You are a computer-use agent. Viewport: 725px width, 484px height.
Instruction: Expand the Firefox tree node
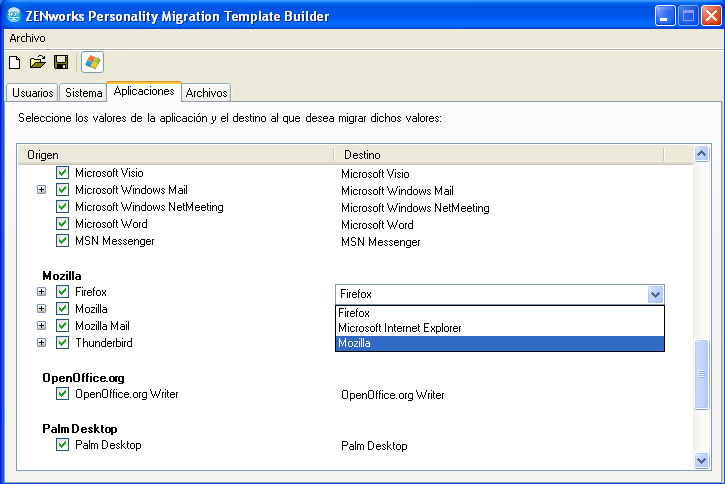[x=42, y=292]
